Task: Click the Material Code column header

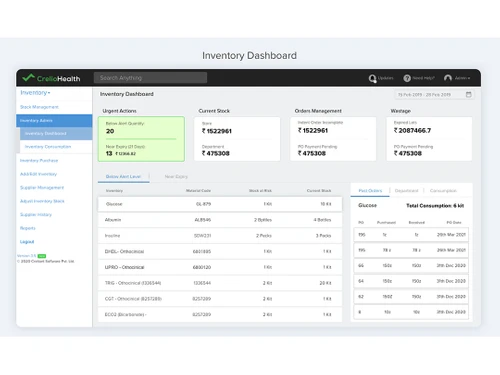Action: click(198, 191)
